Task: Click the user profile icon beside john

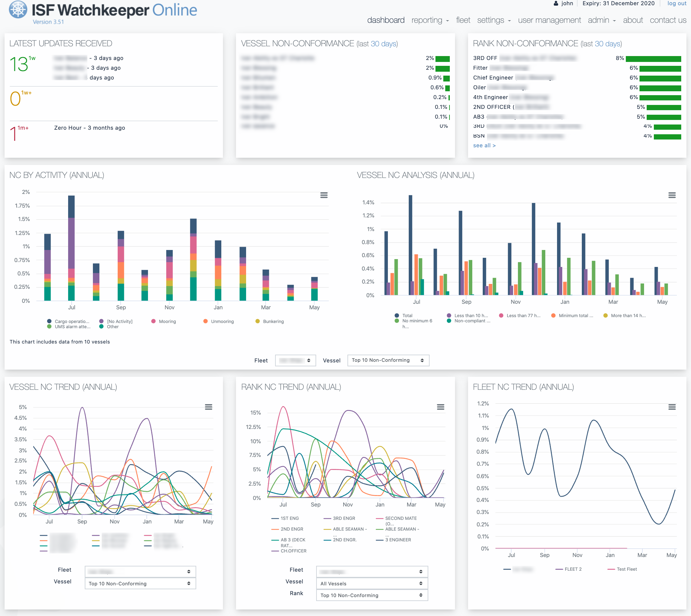Action: 556,3
